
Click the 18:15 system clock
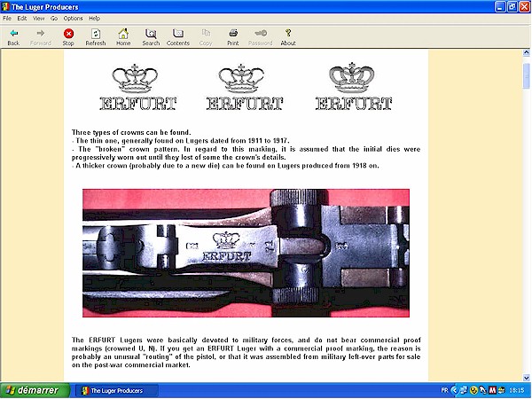coord(516,390)
